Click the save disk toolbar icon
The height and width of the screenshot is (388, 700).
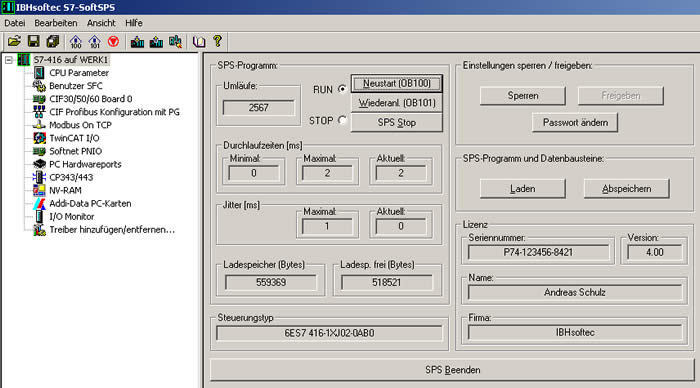tap(33, 42)
